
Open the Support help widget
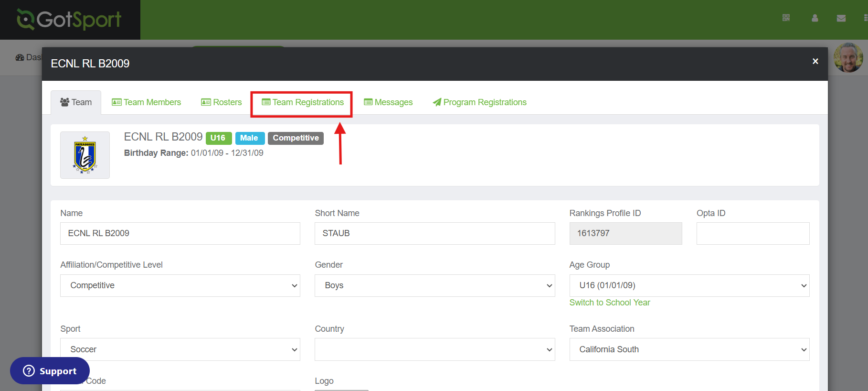pyautogui.click(x=50, y=371)
